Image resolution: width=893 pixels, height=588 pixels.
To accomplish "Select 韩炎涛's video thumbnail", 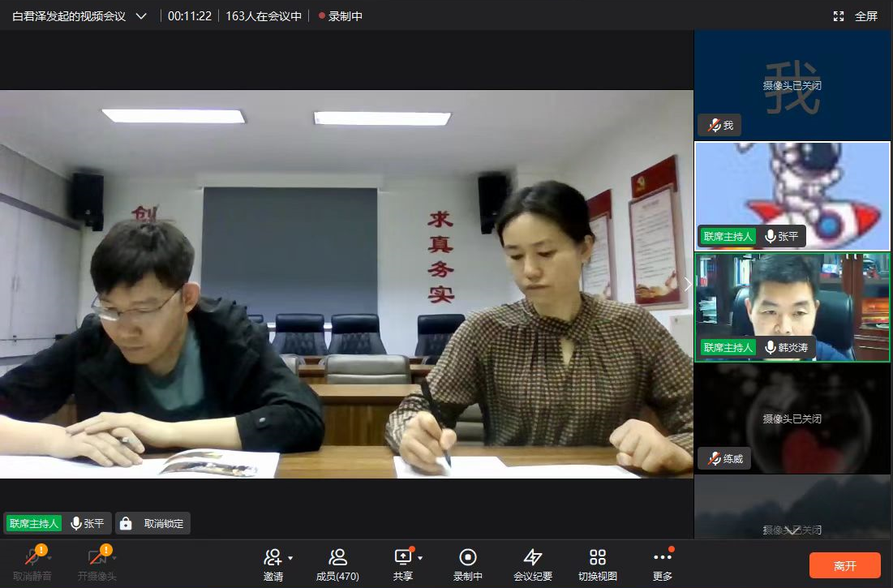I will coord(792,307).
